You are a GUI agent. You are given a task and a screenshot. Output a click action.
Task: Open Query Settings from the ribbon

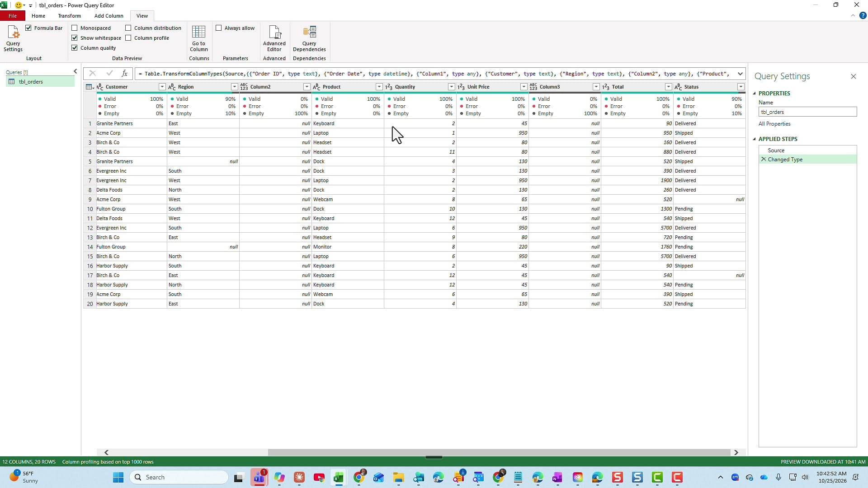click(13, 38)
